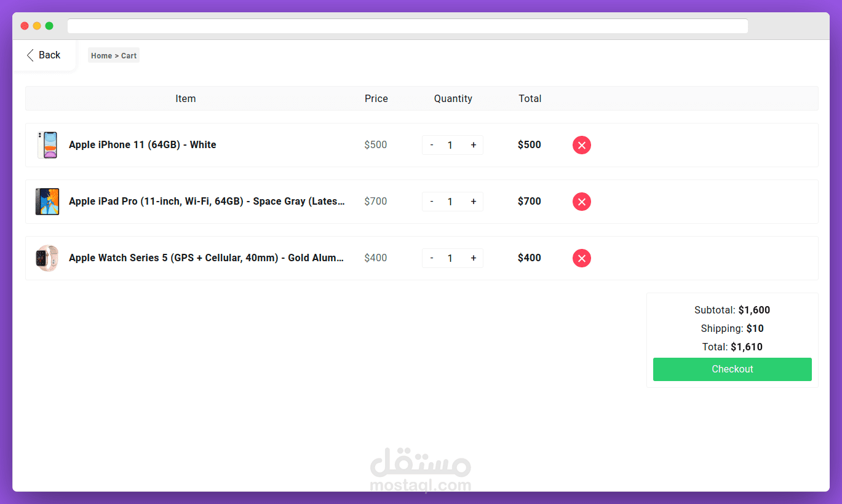The image size is (842, 504).
Task: Decrease quantity of Apple iPhone 11
Action: [432, 145]
